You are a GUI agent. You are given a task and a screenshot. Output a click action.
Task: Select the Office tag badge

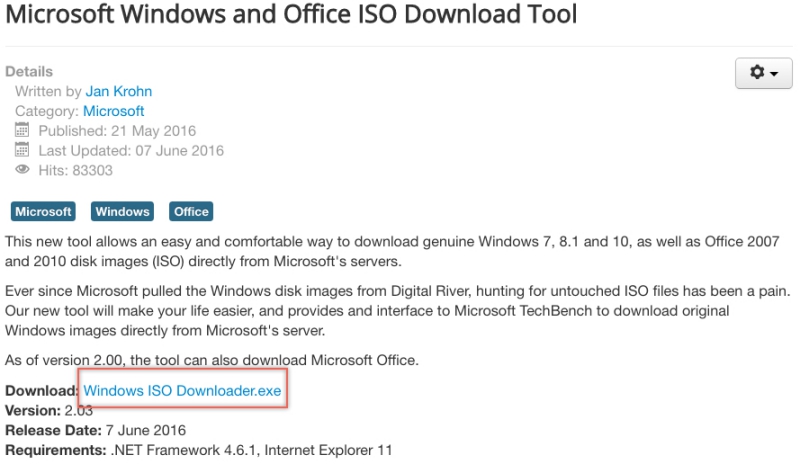[191, 211]
